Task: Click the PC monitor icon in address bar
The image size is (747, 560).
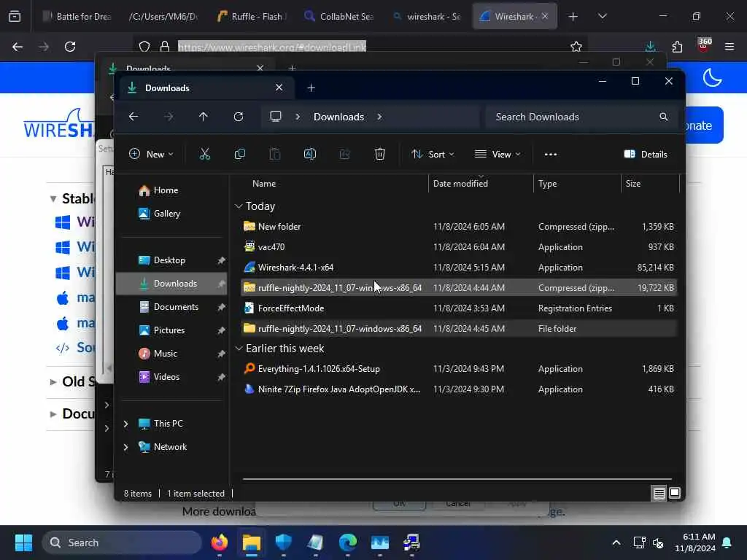Action: tap(275, 116)
